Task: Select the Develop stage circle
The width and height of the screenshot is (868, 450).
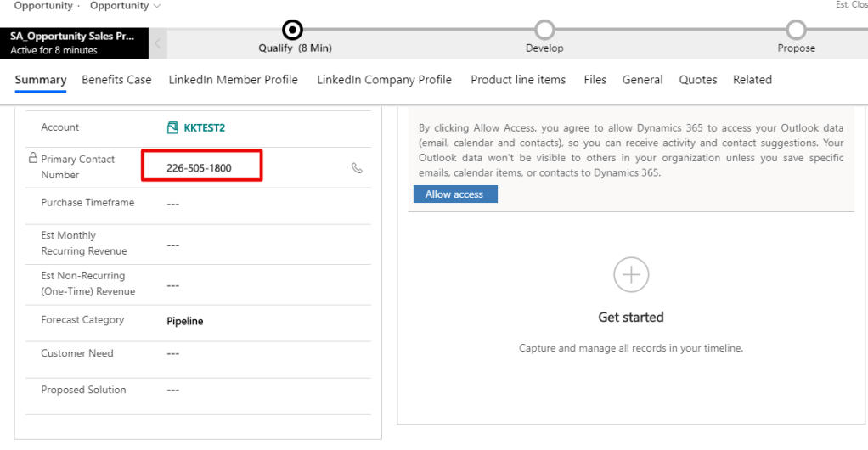Action: coord(544,31)
